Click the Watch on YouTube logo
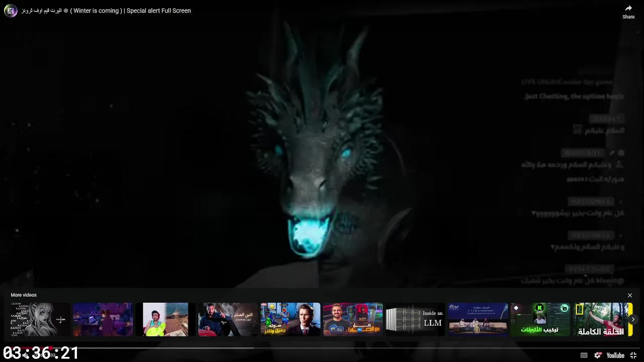The height and width of the screenshot is (362, 644). [x=615, y=355]
